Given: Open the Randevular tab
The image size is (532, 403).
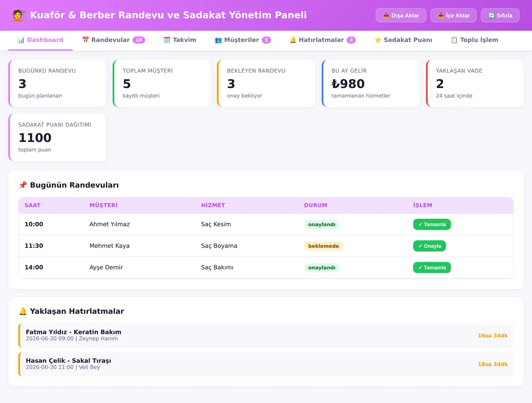Looking at the screenshot, I should (113, 40).
